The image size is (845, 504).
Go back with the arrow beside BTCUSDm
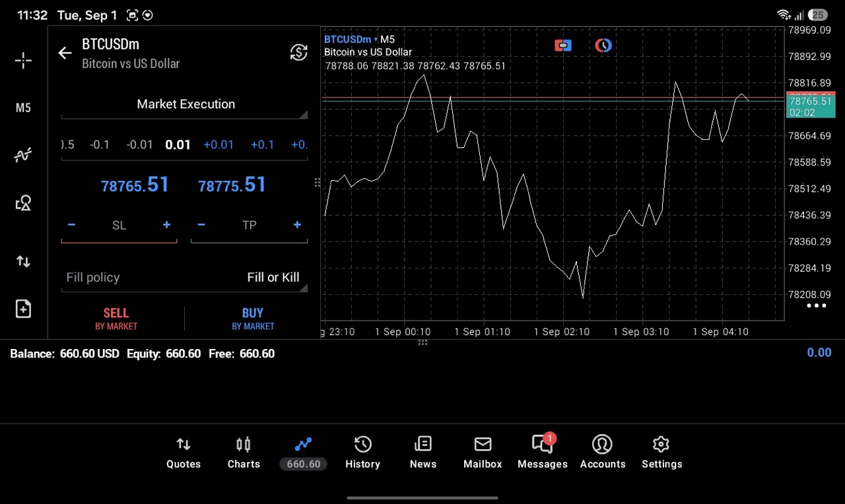[x=65, y=53]
